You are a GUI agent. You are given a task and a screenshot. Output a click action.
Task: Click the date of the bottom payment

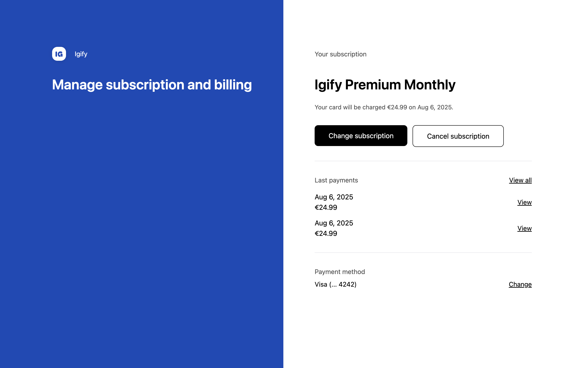point(334,223)
